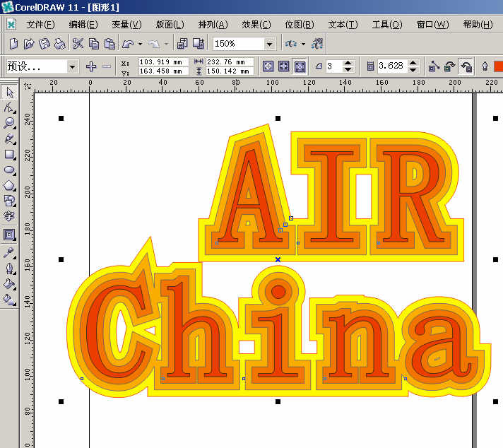The height and width of the screenshot is (448, 503).
Task: Click the contour steps icon beside 3
Action: (x=318, y=66)
